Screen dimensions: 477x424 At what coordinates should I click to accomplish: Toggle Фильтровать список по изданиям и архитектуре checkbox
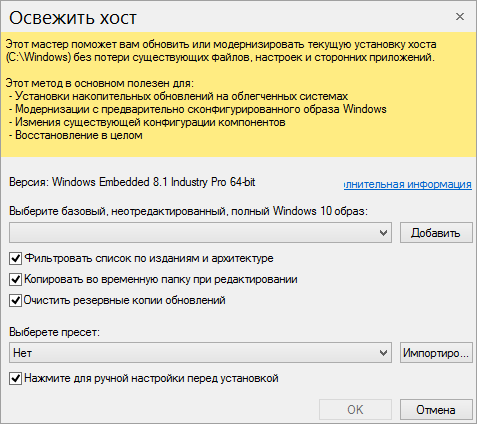[x=15, y=258]
